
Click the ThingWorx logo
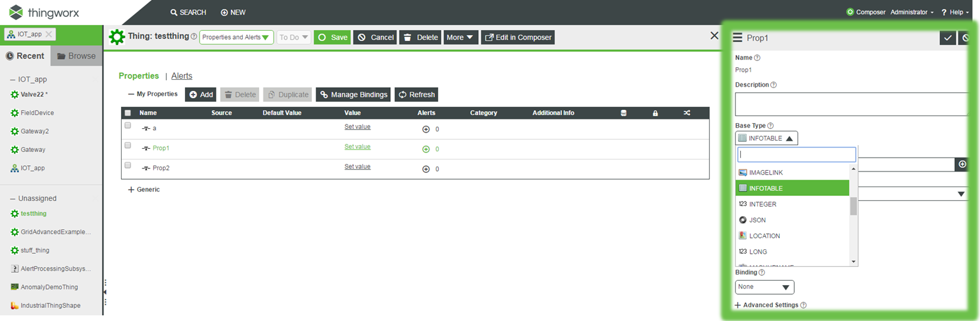[44, 12]
